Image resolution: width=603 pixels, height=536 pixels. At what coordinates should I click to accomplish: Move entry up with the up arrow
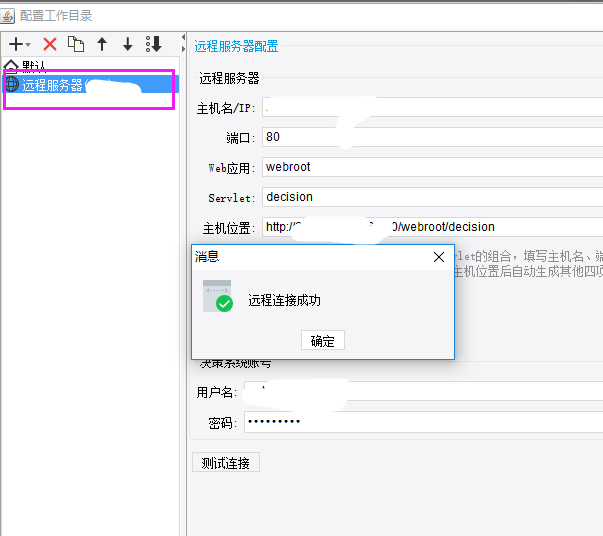(102, 44)
